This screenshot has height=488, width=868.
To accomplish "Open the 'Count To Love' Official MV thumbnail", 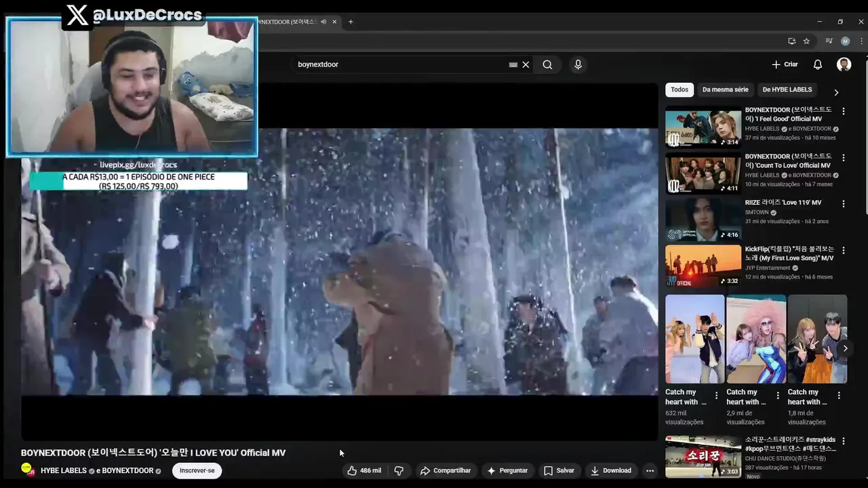I will (x=703, y=173).
